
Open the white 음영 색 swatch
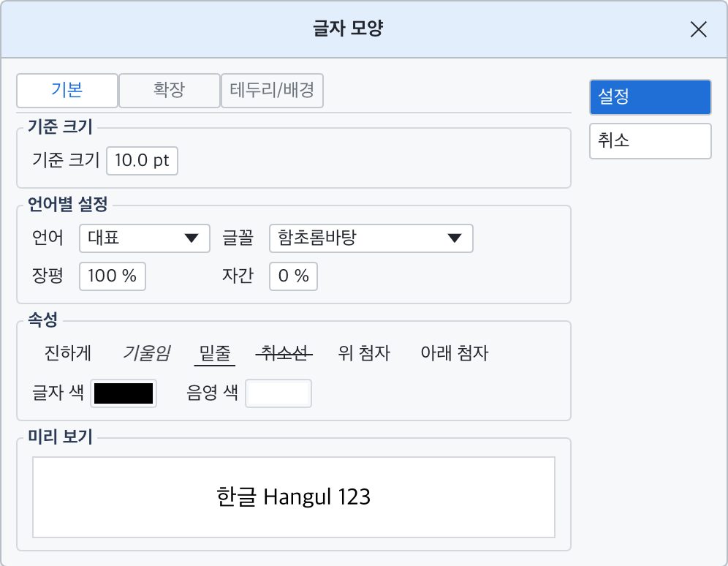[278, 393]
